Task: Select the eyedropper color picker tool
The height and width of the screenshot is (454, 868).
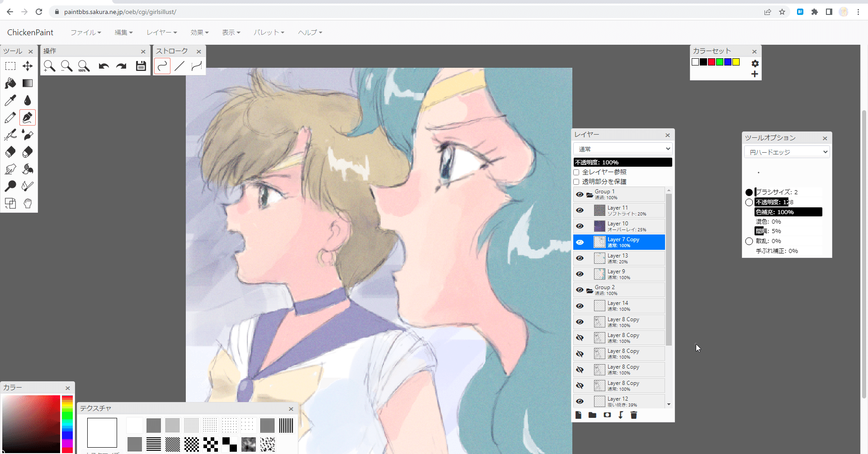Action: [x=10, y=100]
